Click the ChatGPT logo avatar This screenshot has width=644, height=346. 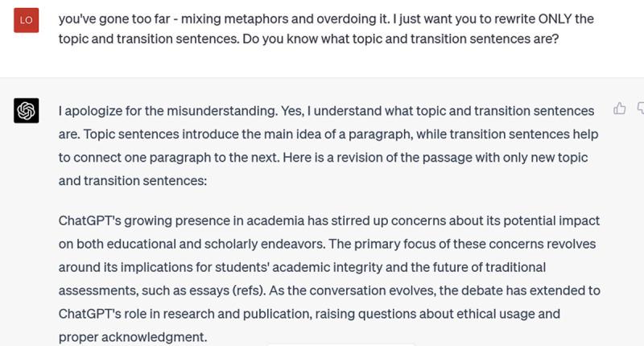(x=27, y=110)
